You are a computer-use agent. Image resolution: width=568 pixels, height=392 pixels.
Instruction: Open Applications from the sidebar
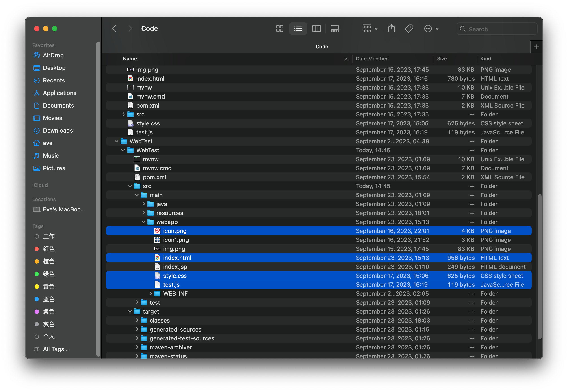(59, 93)
